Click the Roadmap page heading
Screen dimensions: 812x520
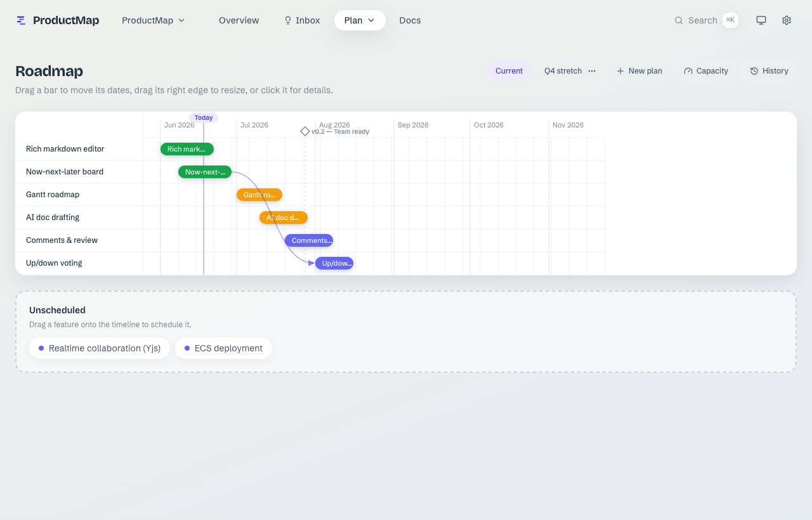point(49,71)
